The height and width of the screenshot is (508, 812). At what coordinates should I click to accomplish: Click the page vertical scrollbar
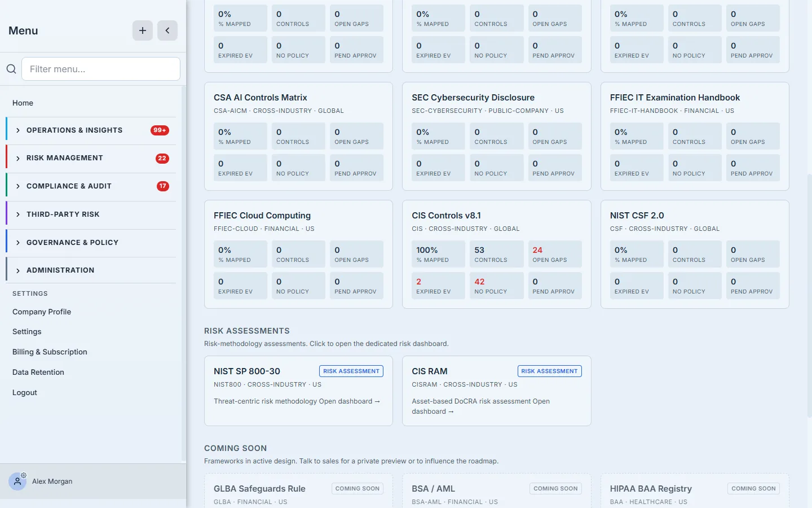(810, 295)
